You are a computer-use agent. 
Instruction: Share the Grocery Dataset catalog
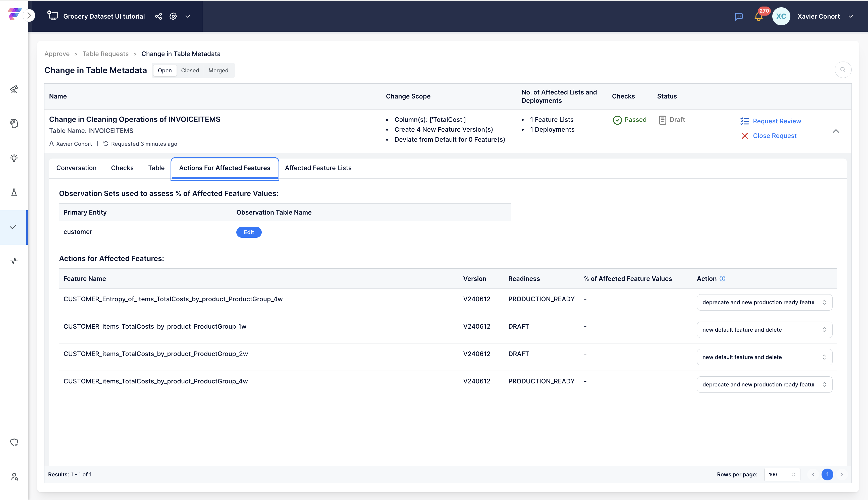(158, 16)
